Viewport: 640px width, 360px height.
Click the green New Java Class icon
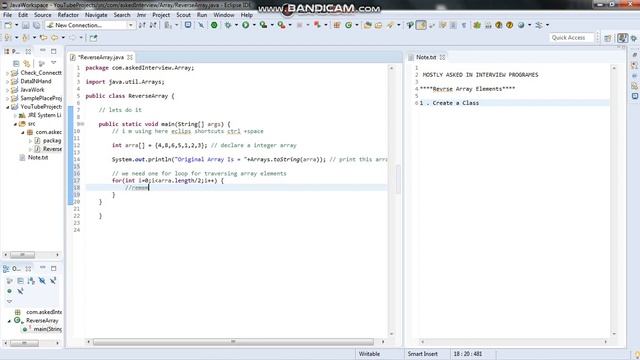point(348,25)
